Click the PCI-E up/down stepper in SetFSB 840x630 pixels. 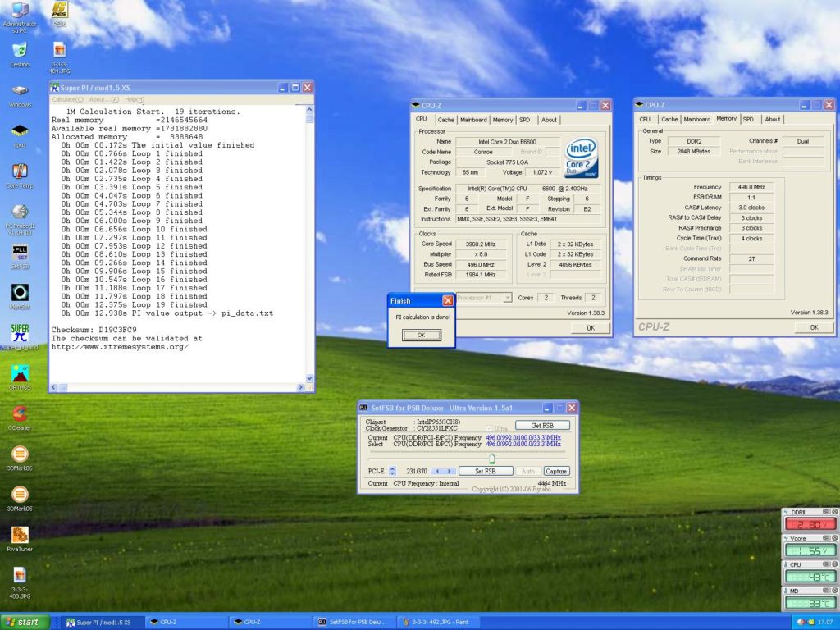392,471
